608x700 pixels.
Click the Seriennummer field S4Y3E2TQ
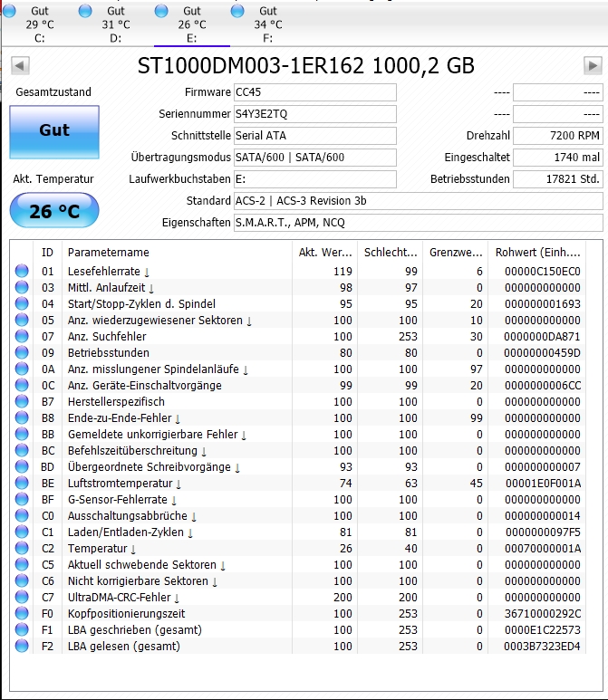[315, 114]
